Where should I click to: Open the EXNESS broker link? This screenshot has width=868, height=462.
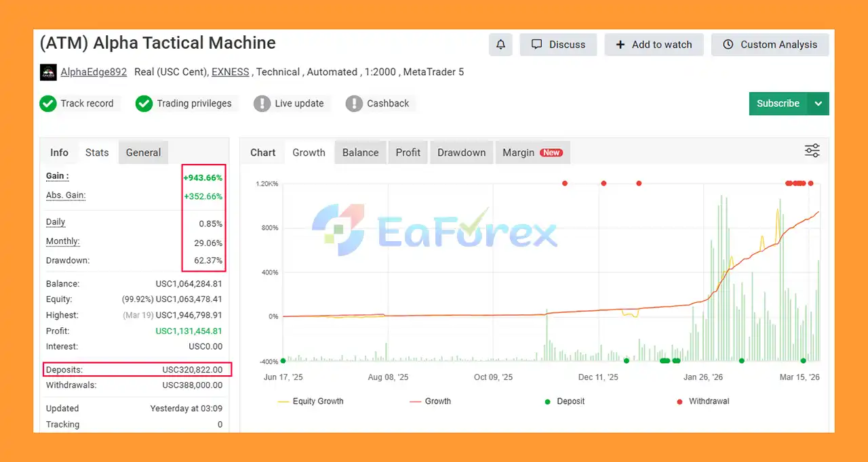click(x=230, y=72)
